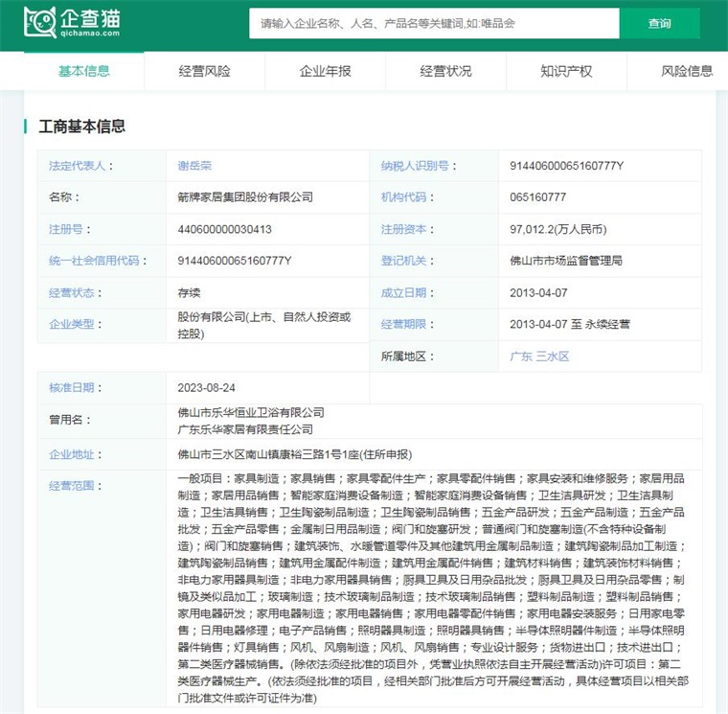Open the 知识产权 tab
Screen dimensions: 728x714
click(566, 71)
